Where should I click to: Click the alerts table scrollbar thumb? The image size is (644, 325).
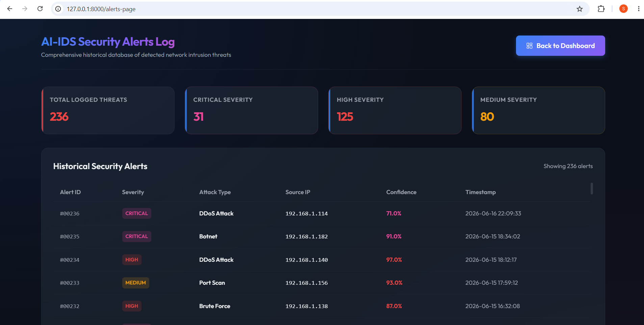tap(592, 188)
